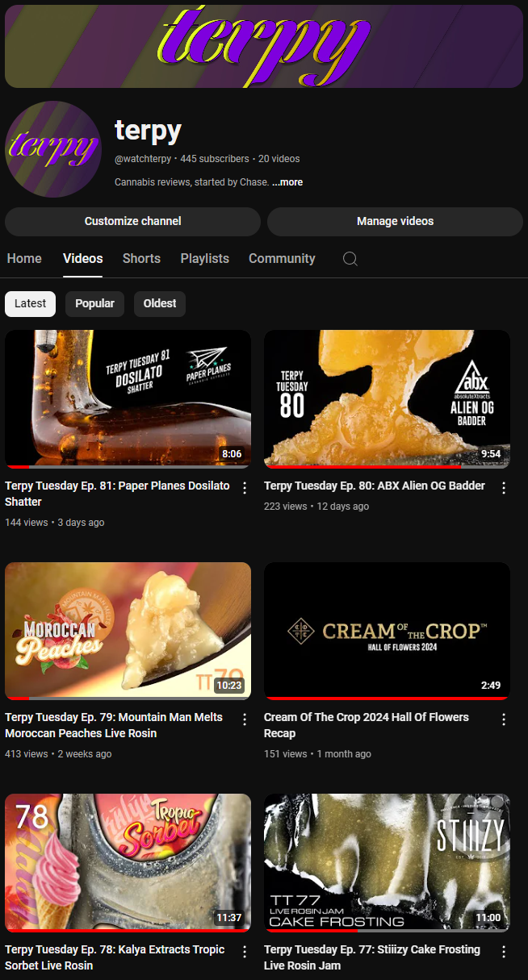Click '223 views • 12 days ago' text
Viewport: 528px width, 980px height.
(316, 507)
